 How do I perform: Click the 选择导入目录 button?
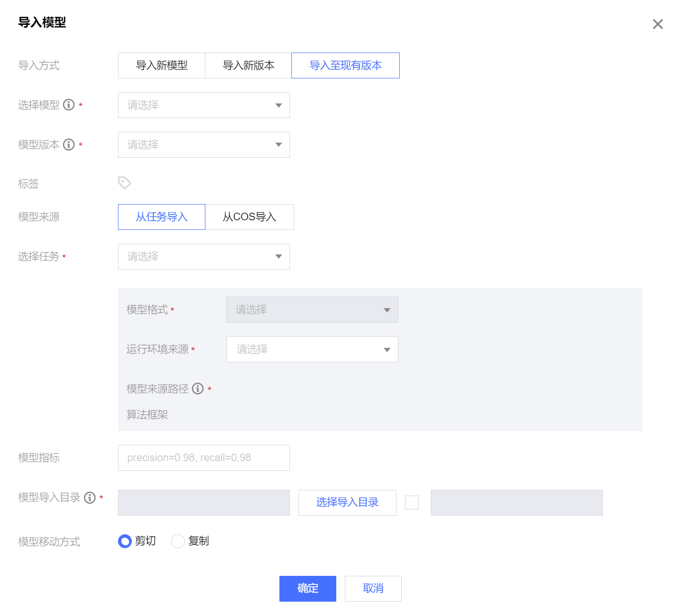347,503
